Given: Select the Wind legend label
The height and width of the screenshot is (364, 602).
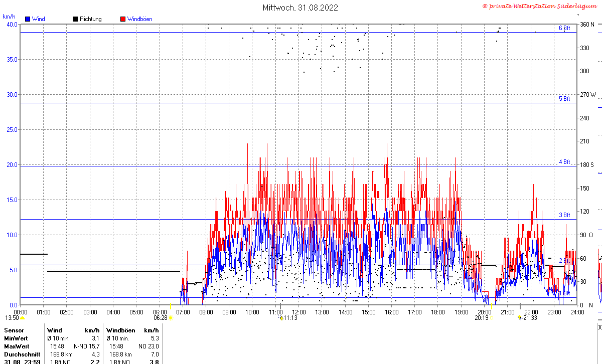Looking at the screenshot, I should [38, 19].
